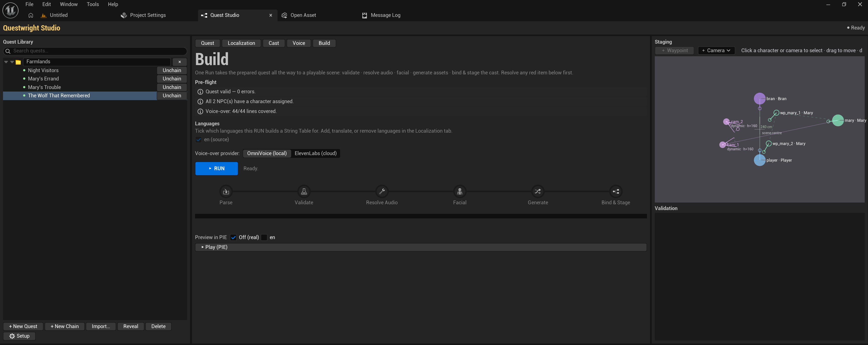Screen dimensions: 868x345
Task: Click the Delete button
Action: pyautogui.click(x=158, y=326)
